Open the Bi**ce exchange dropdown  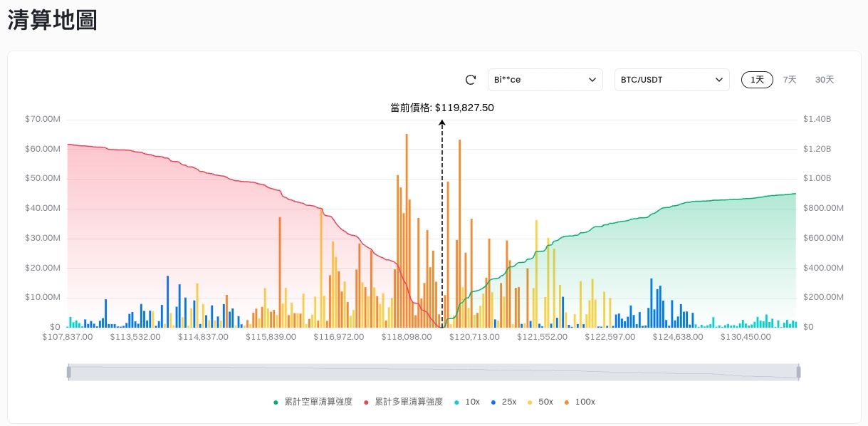click(545, 80)
